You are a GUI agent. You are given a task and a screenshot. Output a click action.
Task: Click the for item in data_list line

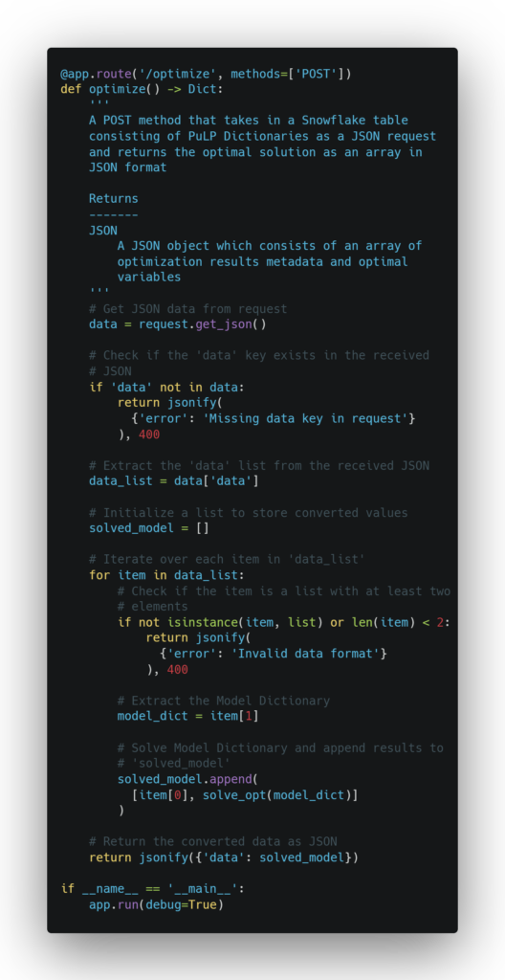coord(166,575)
